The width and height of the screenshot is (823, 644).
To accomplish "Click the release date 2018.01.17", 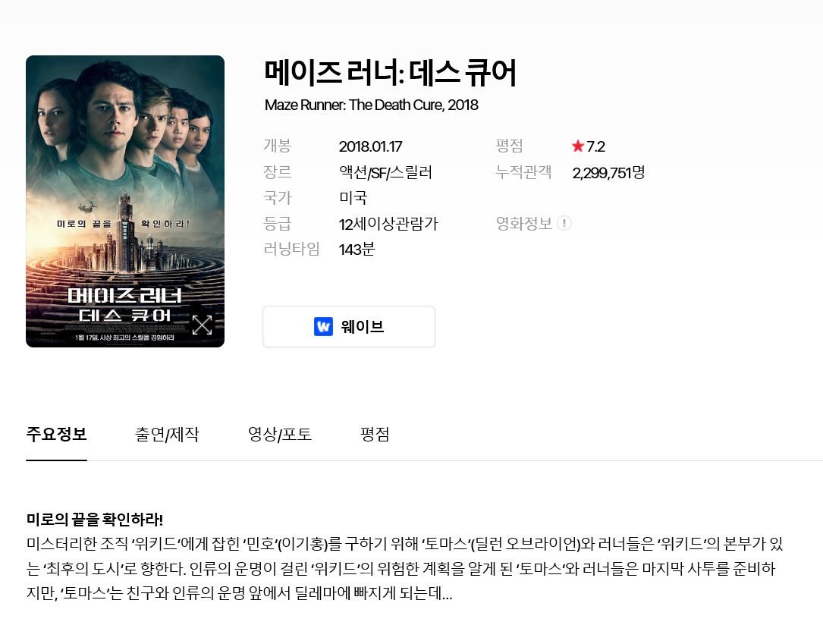I will 371,146.
